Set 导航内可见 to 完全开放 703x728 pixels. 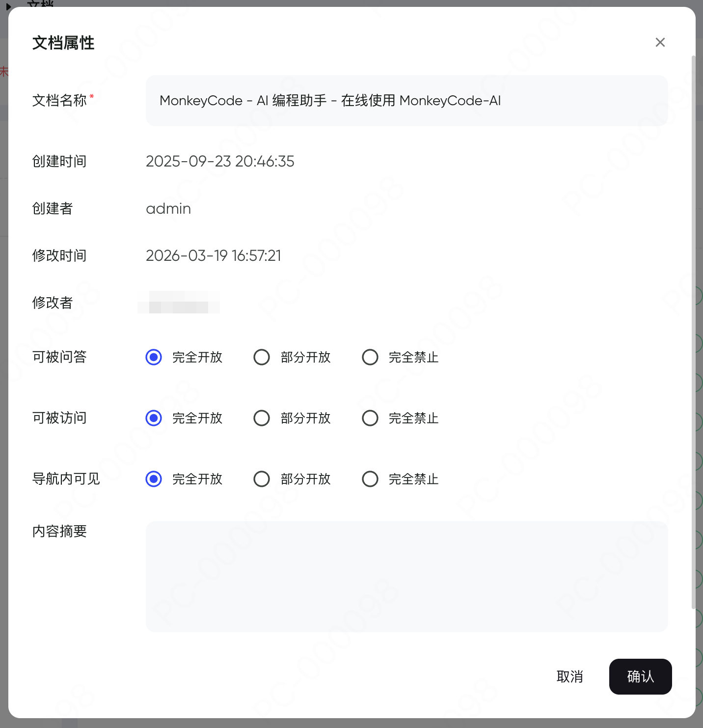click(154, 479)
